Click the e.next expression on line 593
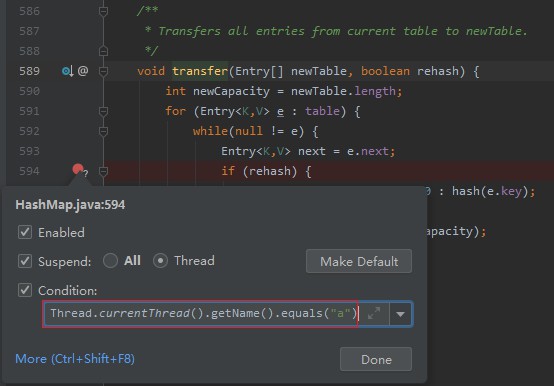This screenshot has width=554, height=386. [x=367, y=151]
